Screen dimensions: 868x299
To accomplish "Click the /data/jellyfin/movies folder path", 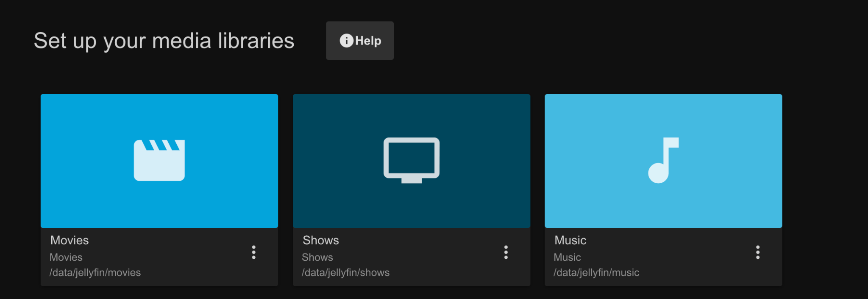I will tap(95, 273).
